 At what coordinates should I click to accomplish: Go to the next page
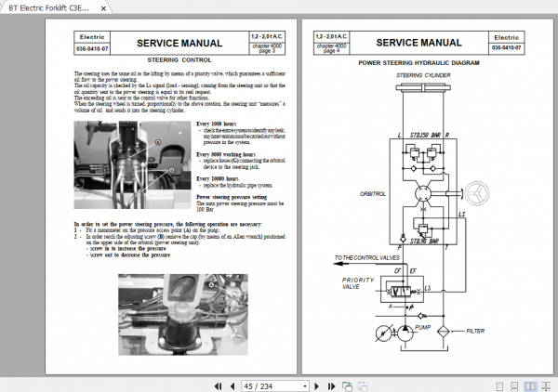pyautogui.click(x=317, y=385)
